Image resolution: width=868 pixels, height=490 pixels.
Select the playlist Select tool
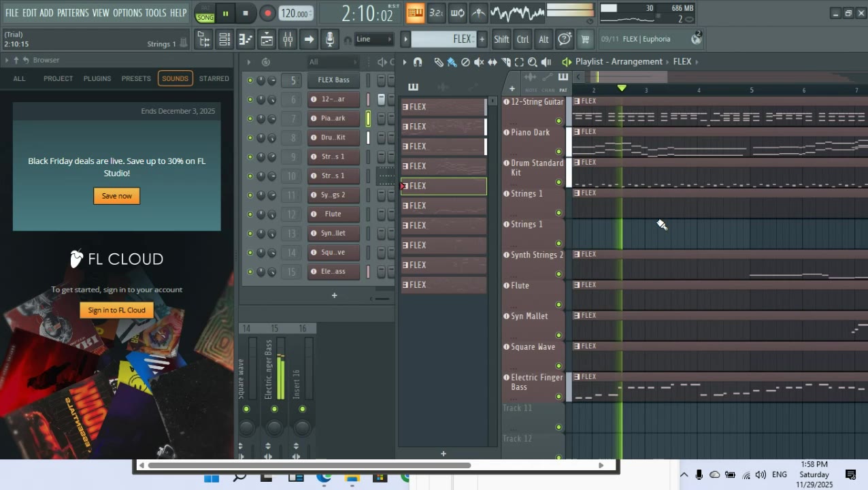click(519, 62)
